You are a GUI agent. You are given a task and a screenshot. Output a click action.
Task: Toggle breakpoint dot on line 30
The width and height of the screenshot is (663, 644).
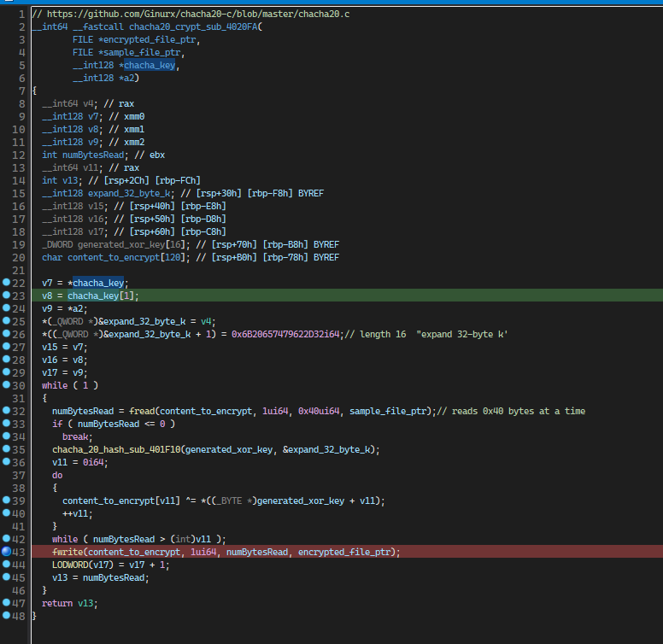(x=6, y=384)
